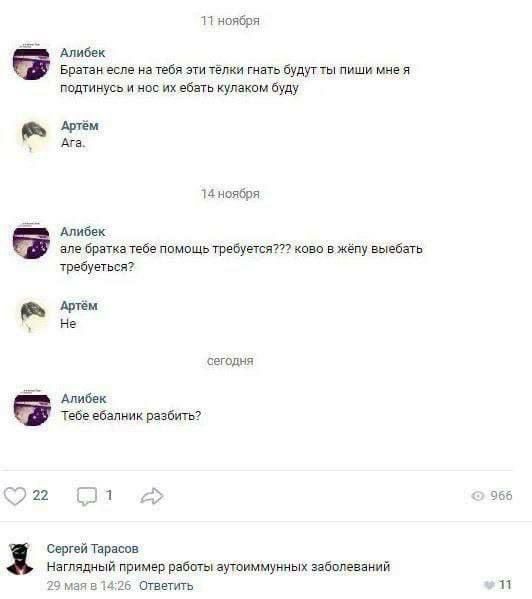Click the comment text about аутоиммунных заболеваний
The image size is (532, 599).
(218, 567)
